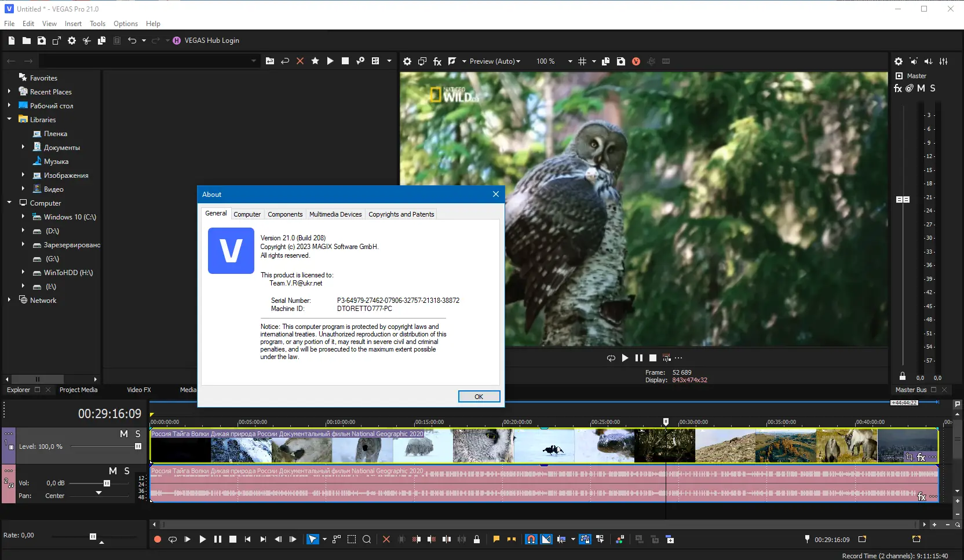Click VEGAS Hub Login

click(206, 41)
